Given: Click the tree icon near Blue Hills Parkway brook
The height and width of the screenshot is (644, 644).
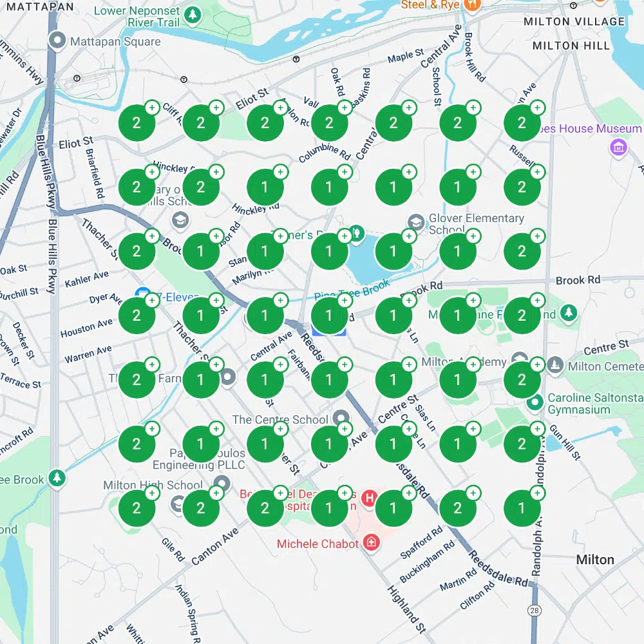Looking at the screenshot, I should coord(56,478).
